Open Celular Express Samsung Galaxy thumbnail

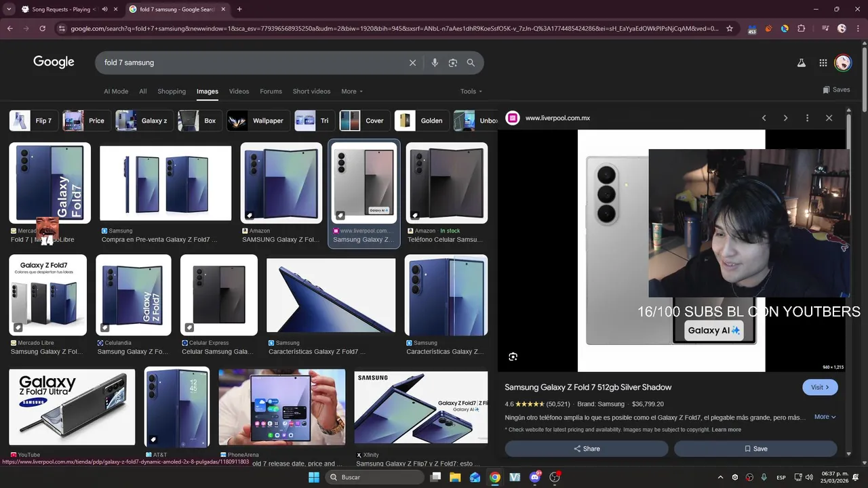(219, 296)
